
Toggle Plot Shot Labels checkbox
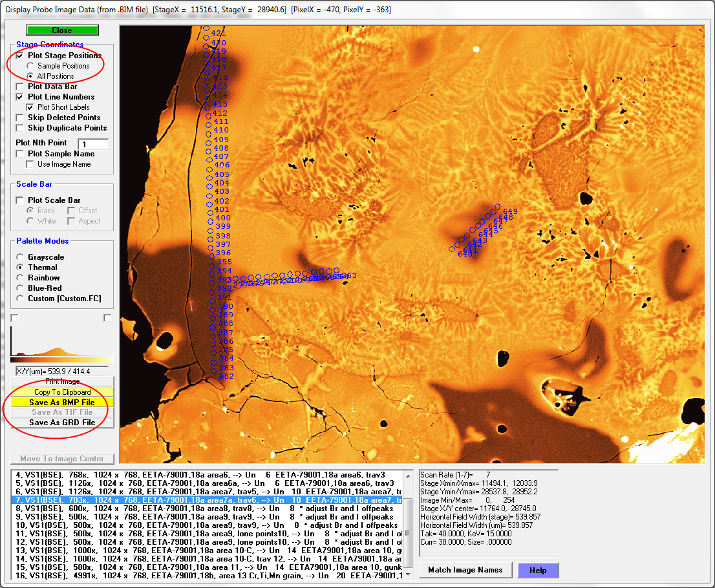point(30,107)
